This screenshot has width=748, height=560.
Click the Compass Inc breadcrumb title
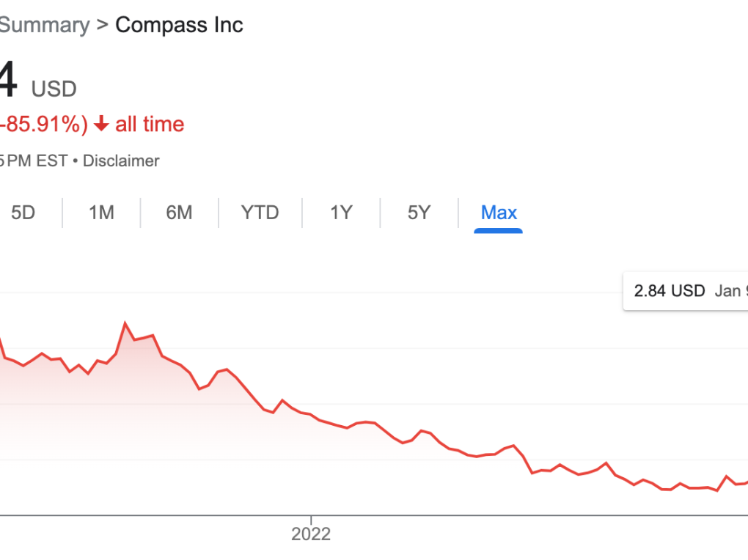[x=179, y=25]
